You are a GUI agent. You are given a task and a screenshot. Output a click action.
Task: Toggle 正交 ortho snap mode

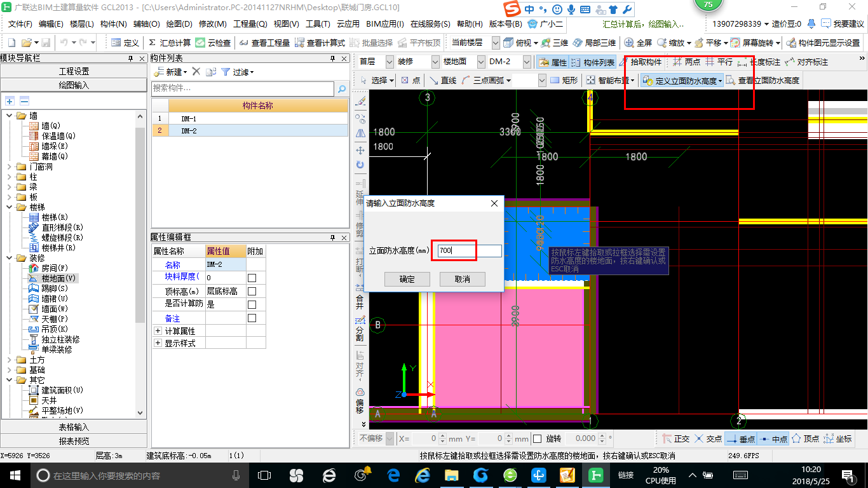pos(676,438)
